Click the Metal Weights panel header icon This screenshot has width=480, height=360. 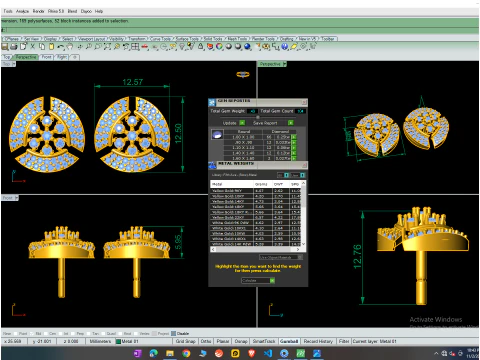tap(212, 165)
